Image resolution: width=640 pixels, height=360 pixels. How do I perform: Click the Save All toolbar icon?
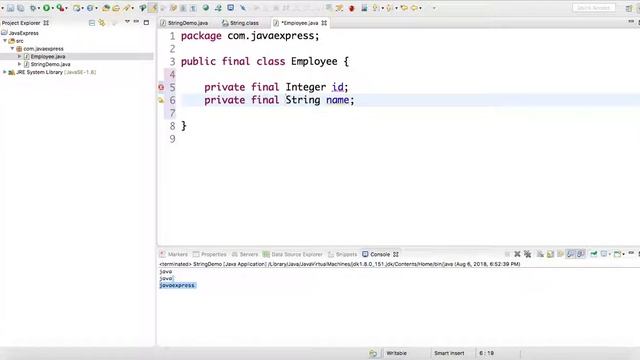(x=20, y=8)
